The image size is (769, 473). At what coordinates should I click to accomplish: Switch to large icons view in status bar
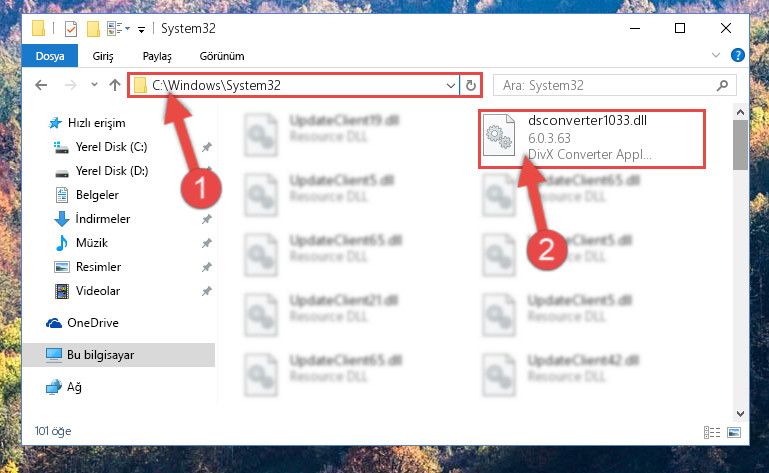coord(734,432)
